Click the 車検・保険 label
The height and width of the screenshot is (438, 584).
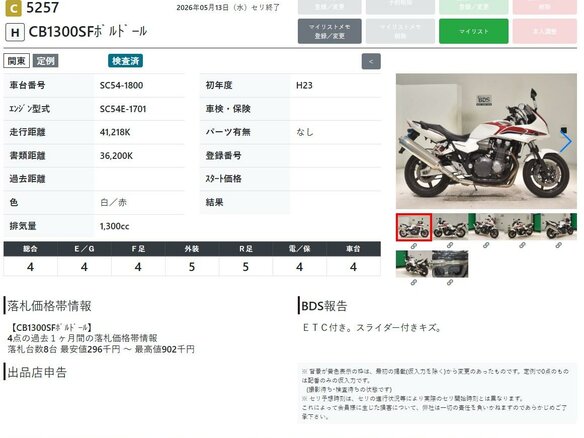pyautogui.click(x=228, y=109)
